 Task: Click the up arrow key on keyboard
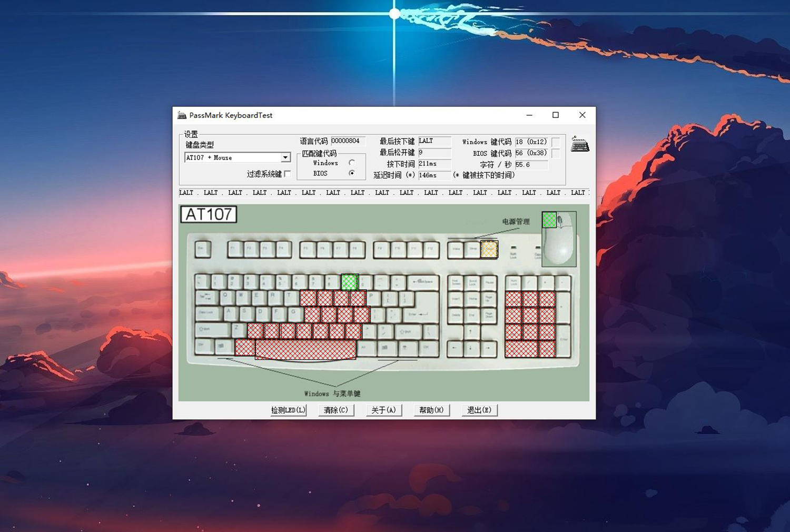coord(471,332)
